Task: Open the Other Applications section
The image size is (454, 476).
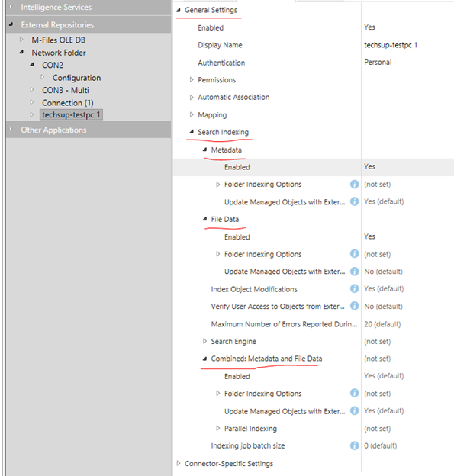Action: coord(53,130)
